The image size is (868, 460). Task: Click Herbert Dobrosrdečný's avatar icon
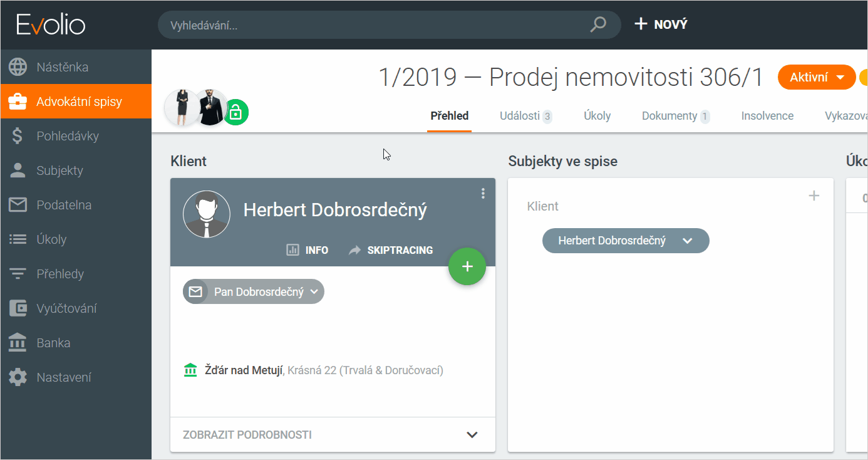[207, 214]
